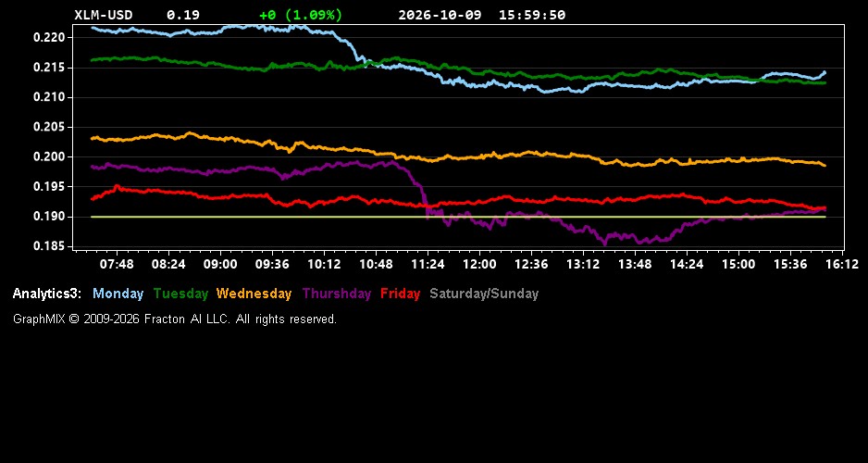Click the 14:24 time axis label
The height and width of the screenshot is (463, 868).
pos(687,265)
